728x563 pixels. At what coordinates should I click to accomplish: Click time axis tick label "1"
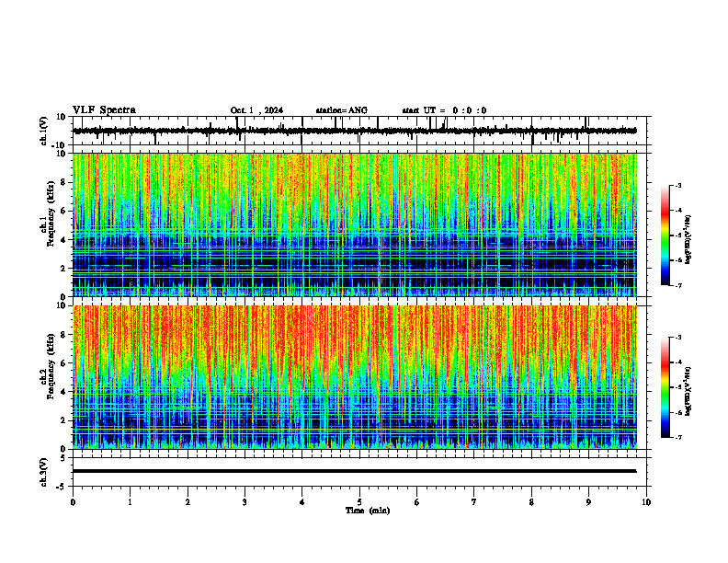point(130,502)
